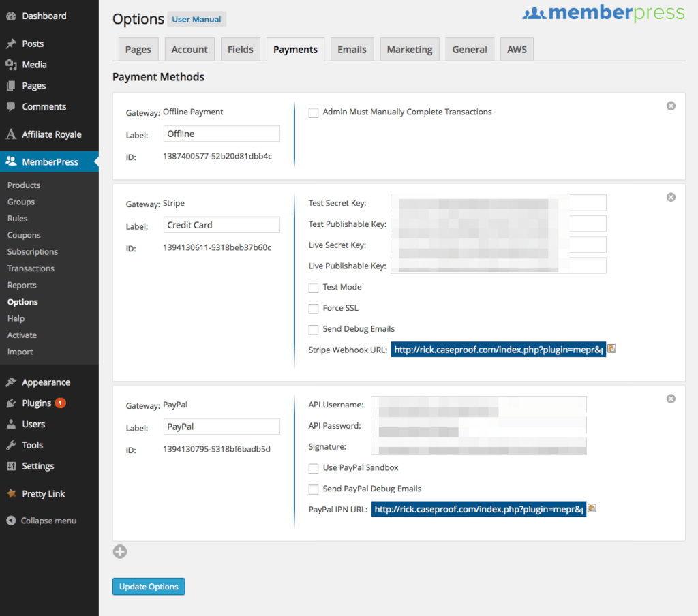The width and height of the screenshot is (698, 616).
Task: Open the Marketing tab
Action: [x=410, y=50]
